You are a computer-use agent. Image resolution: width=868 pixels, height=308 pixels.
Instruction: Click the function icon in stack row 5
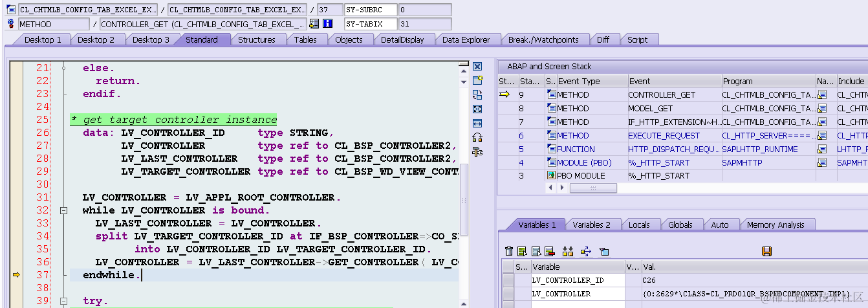(x=551, y=149)
